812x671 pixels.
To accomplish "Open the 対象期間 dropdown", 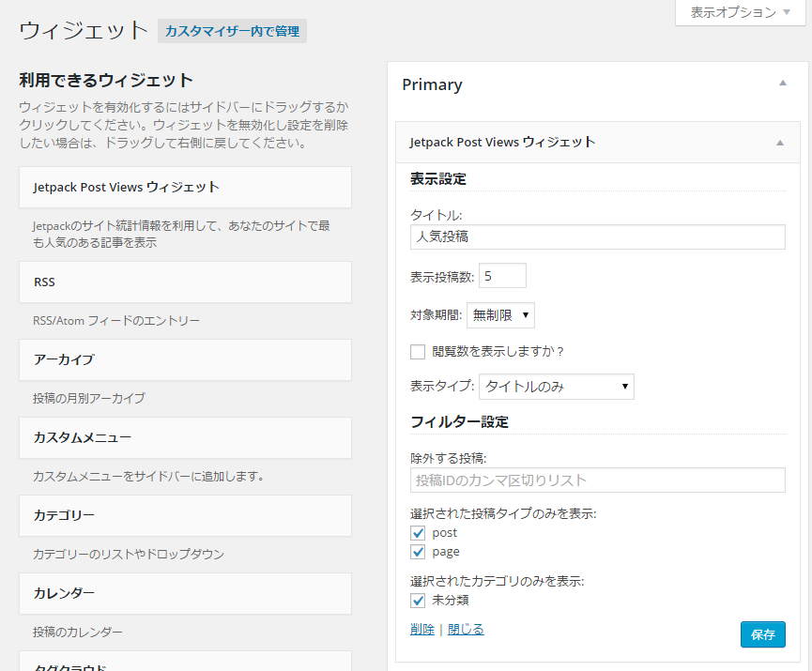I will (500, 315).
